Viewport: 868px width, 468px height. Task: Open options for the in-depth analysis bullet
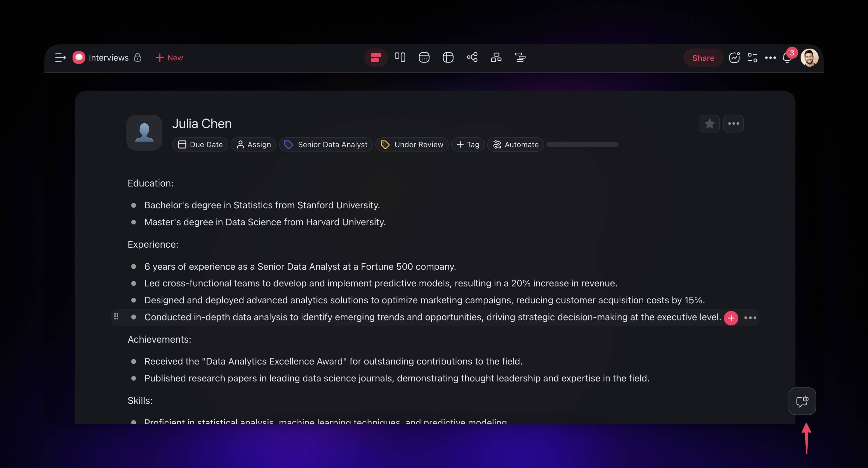750,318
